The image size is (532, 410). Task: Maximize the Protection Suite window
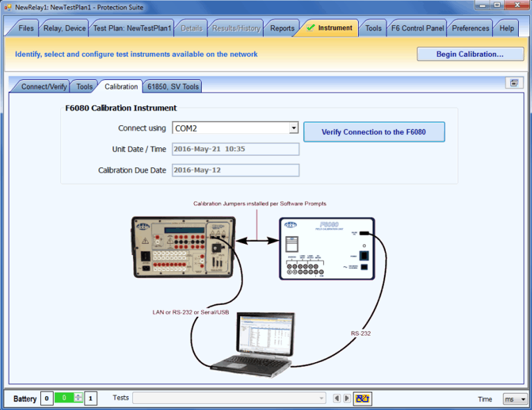coord(497,5)
